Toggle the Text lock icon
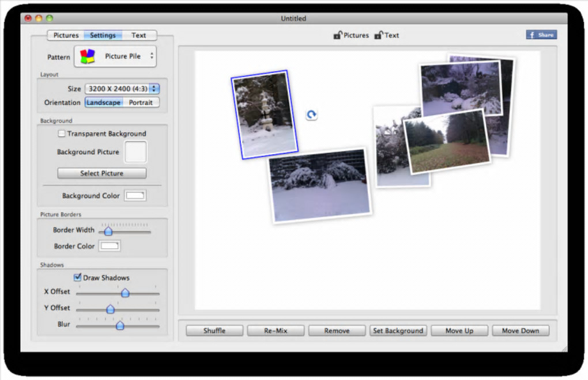This screenshot has width=588, height=380. click(x=378, y=35)
